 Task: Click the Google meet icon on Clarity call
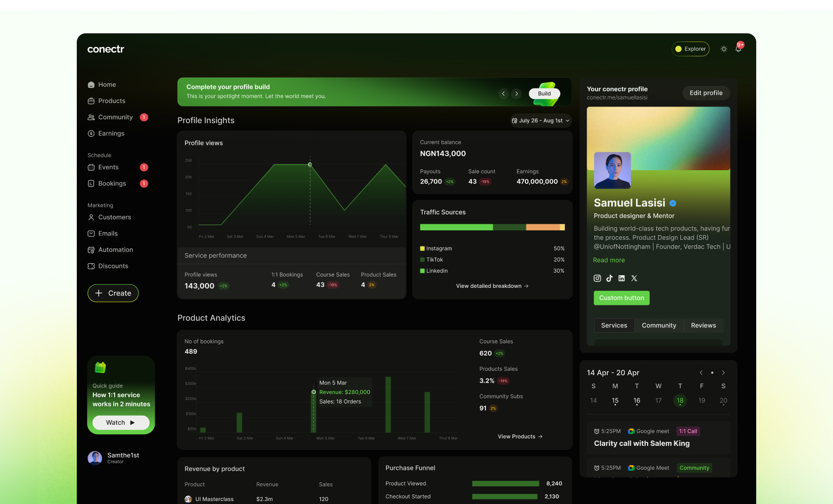(x=631, y=431)
